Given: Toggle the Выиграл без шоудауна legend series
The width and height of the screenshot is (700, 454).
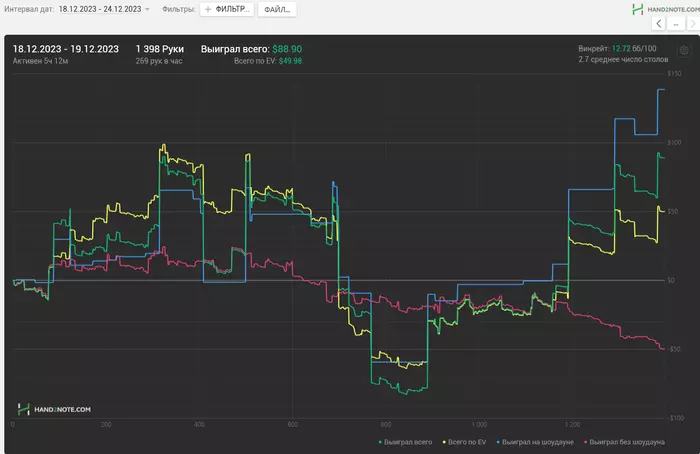Looking at the screenshot, I should coord(628,440).
